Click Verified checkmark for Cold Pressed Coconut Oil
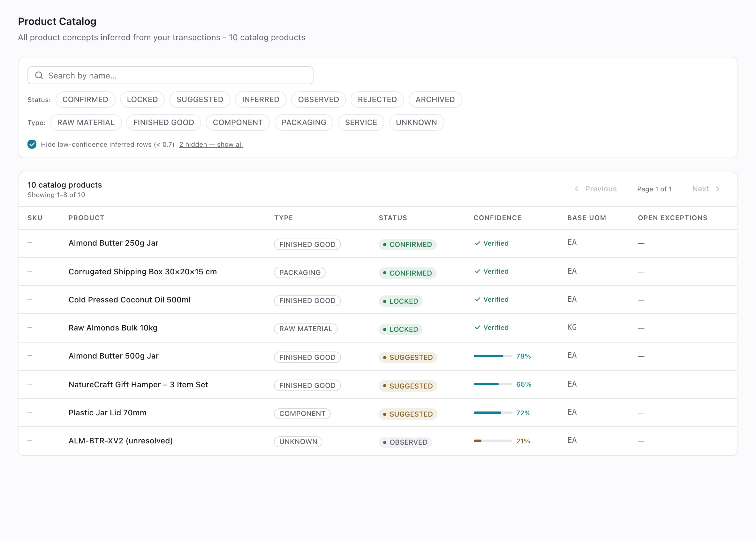Image resolution: width=756 pixels, height=541 pixels. point(477,299)
